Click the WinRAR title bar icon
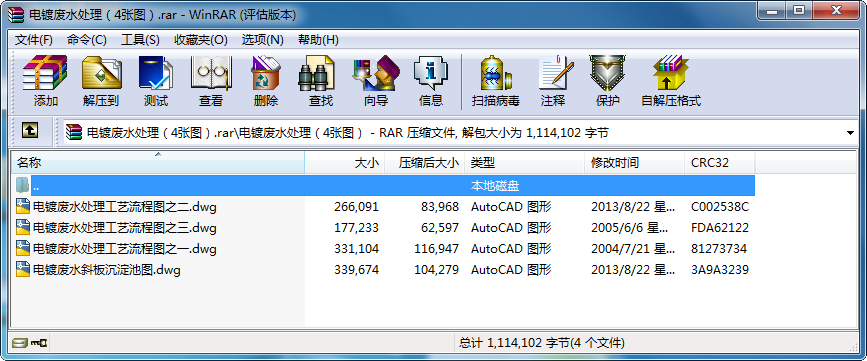 [17, 14]
